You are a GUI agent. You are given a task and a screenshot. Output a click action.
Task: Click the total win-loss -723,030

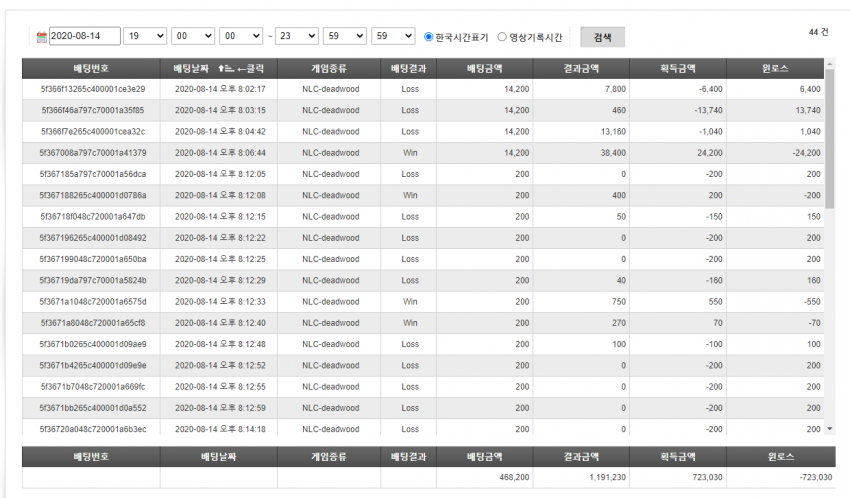click(x=815, y=477)
